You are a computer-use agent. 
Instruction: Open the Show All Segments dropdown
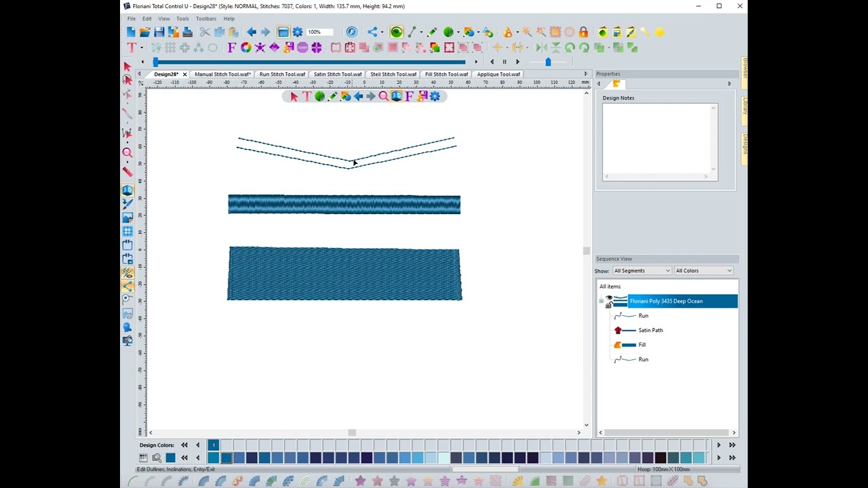point(642,271)
